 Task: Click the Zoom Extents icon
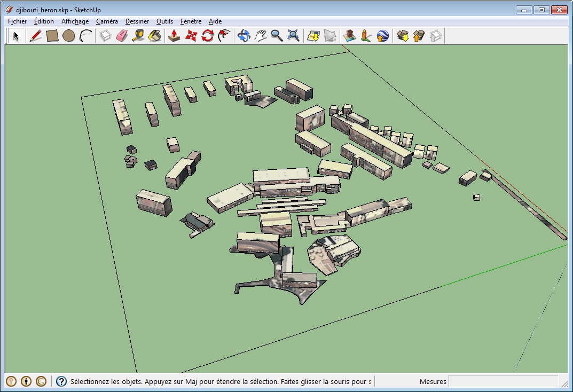click(294, 36)
